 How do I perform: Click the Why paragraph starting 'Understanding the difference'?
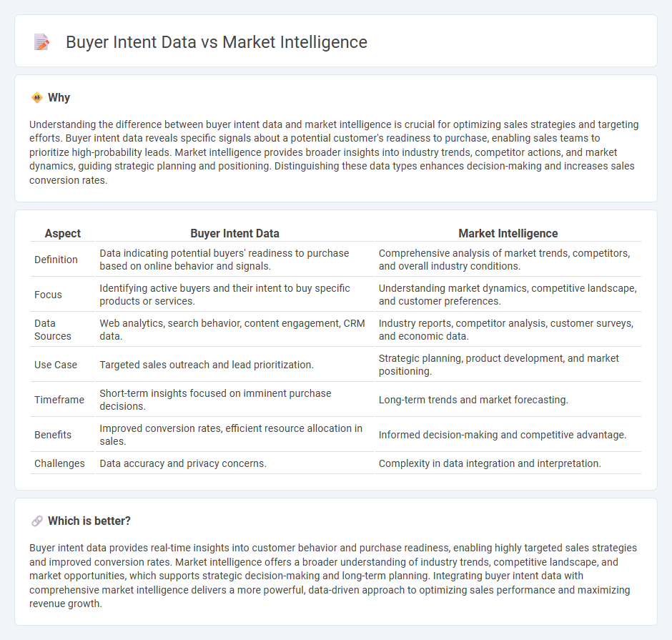pyautogui.click(x=335, y=152)
